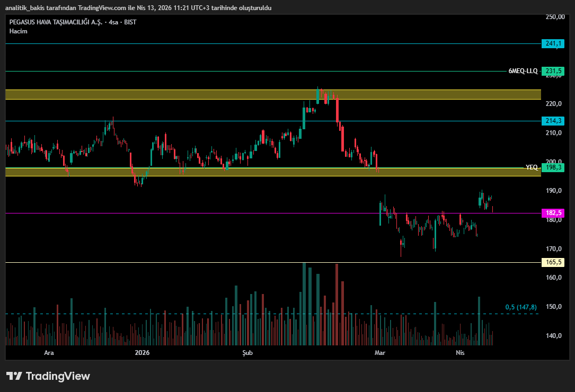This screenshot has height=392, width=575.
Task: Click the 6MEQ-LLQ line label
Action: (x=523, y=71)
